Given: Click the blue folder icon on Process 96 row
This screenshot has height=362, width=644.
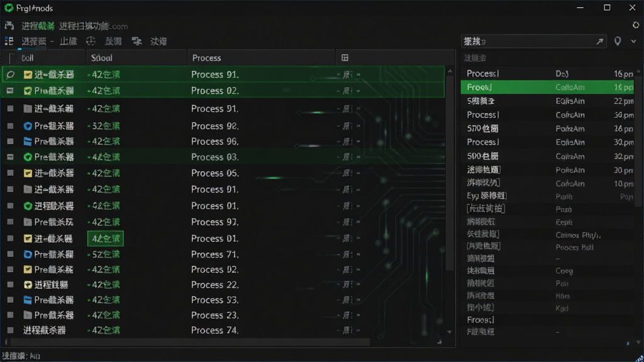Looking at the screenshot, I should click(x=28, y=141).
